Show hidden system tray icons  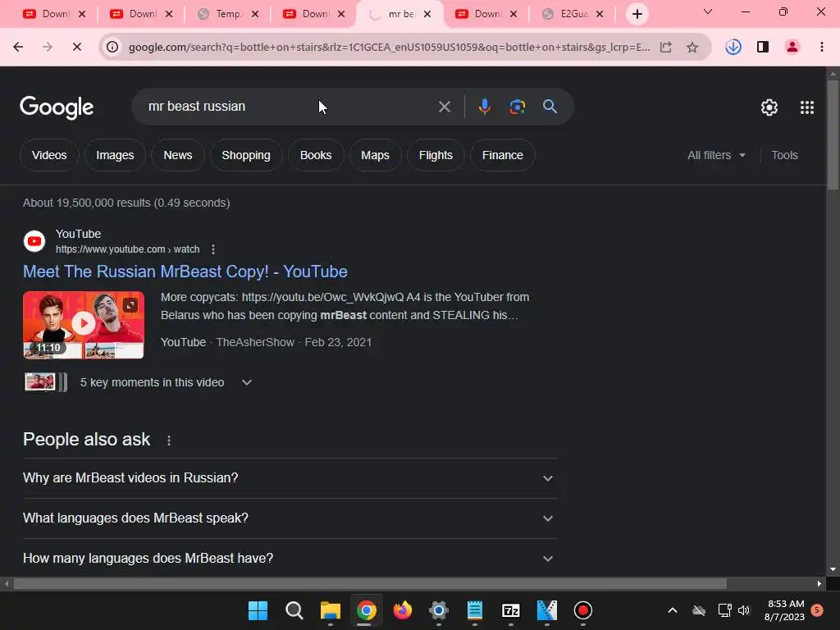(673, 610)
